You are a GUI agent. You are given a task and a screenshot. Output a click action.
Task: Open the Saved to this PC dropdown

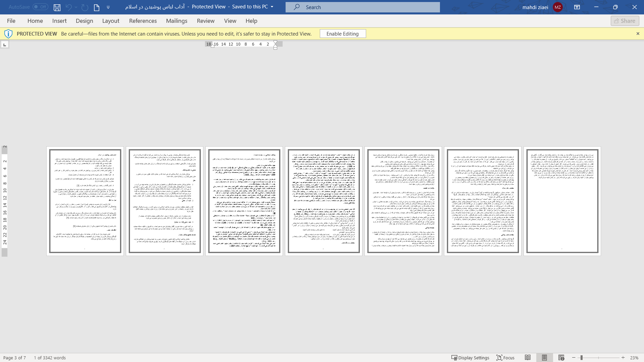(272, 7)
